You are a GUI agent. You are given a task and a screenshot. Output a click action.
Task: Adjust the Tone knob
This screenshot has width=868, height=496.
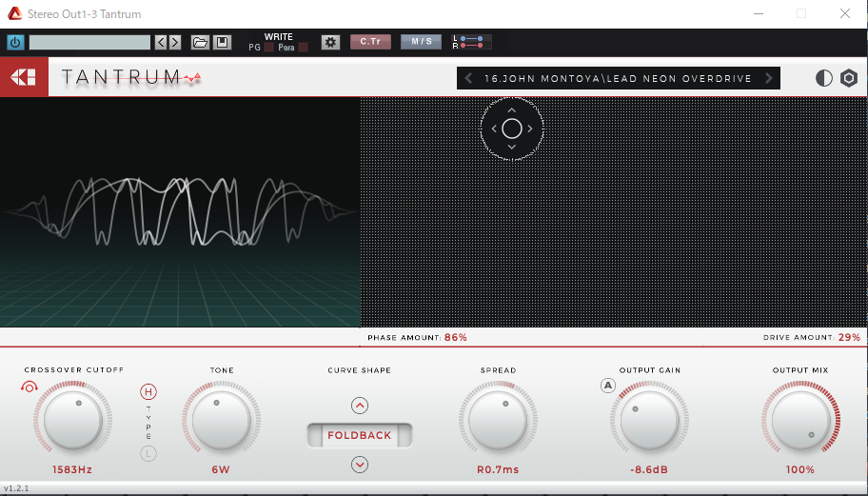221,420
